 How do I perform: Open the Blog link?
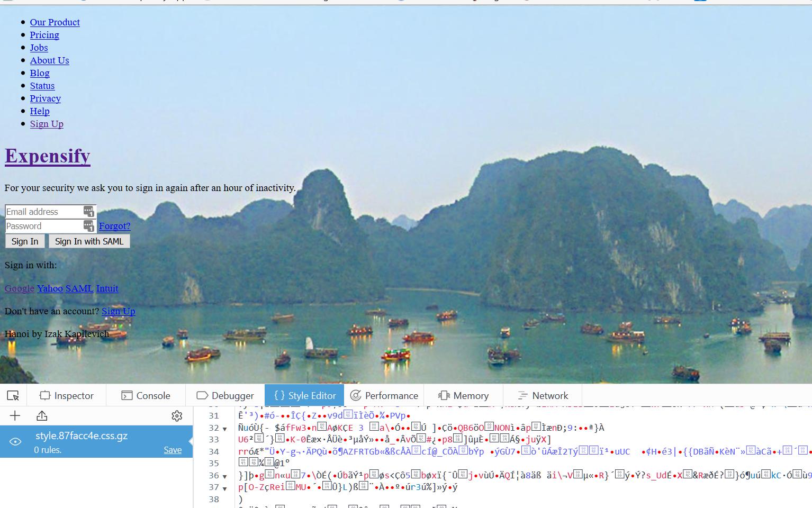(x=40, y=73)
